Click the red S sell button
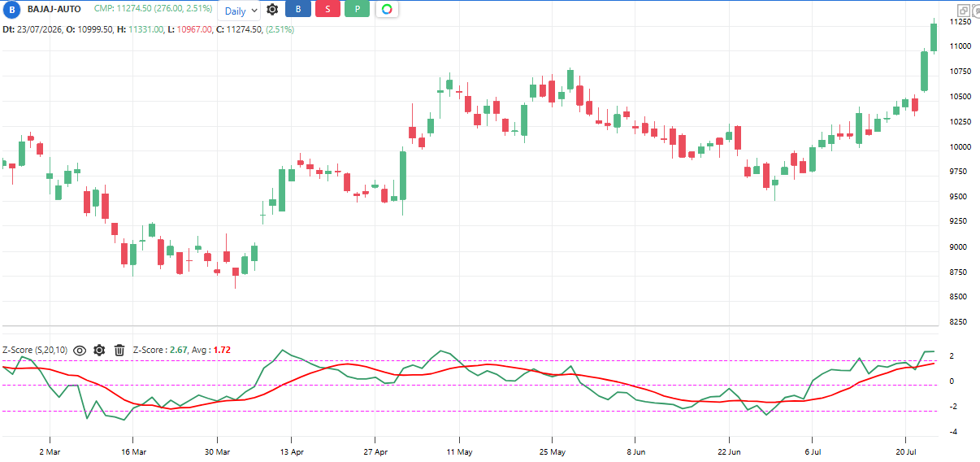 [x=327, y=10]
